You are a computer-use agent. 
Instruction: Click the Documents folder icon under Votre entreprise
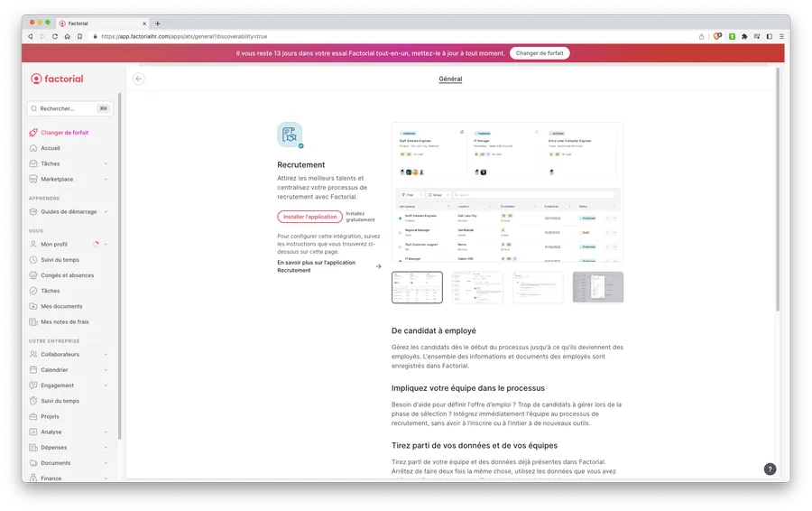pyautogui.click(x=33, y=463)
